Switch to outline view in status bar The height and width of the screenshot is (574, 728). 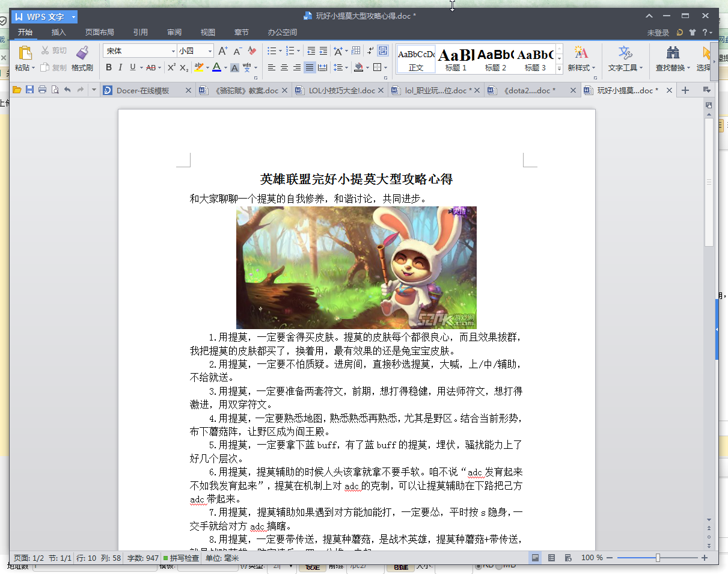[x=551, y=558]
